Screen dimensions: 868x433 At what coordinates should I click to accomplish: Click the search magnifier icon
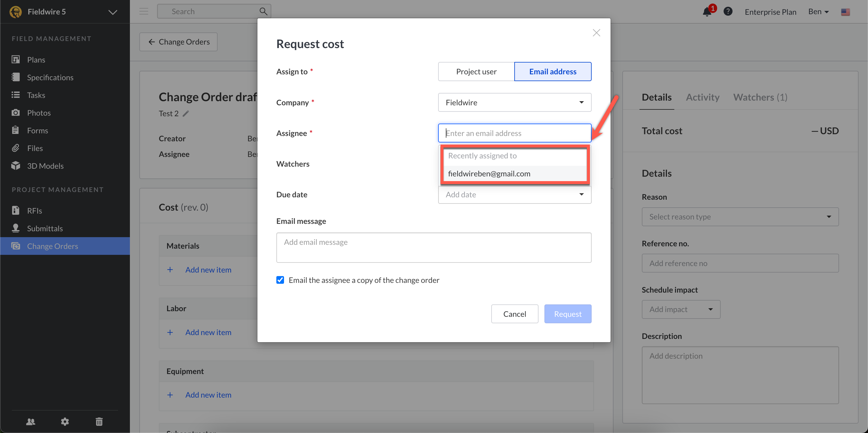(x=263, y=12)
